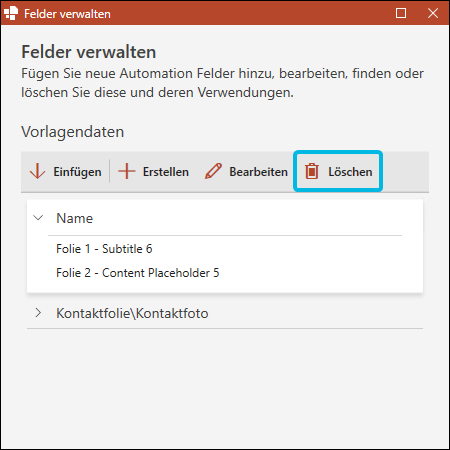Click the app logo in title bar
The image size is (450, 450).
click(11, 13)
